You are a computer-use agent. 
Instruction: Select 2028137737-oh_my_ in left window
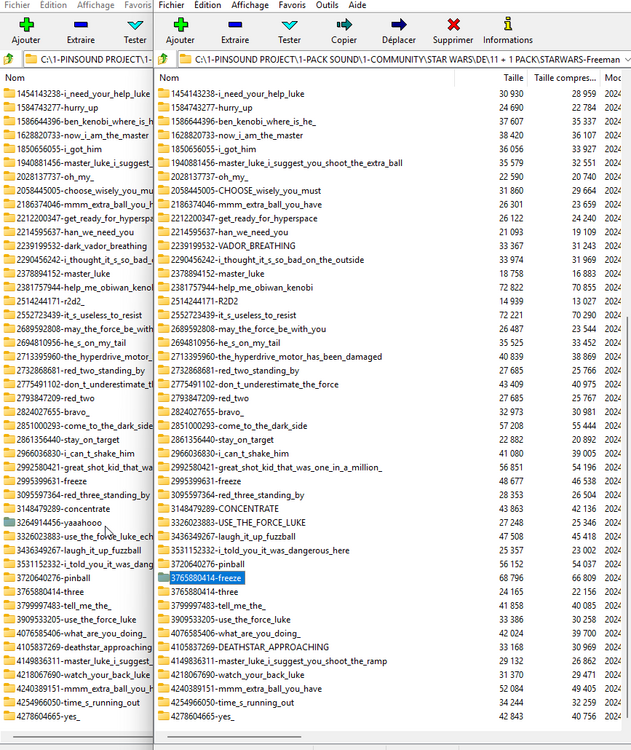click(x=55, y=177)
